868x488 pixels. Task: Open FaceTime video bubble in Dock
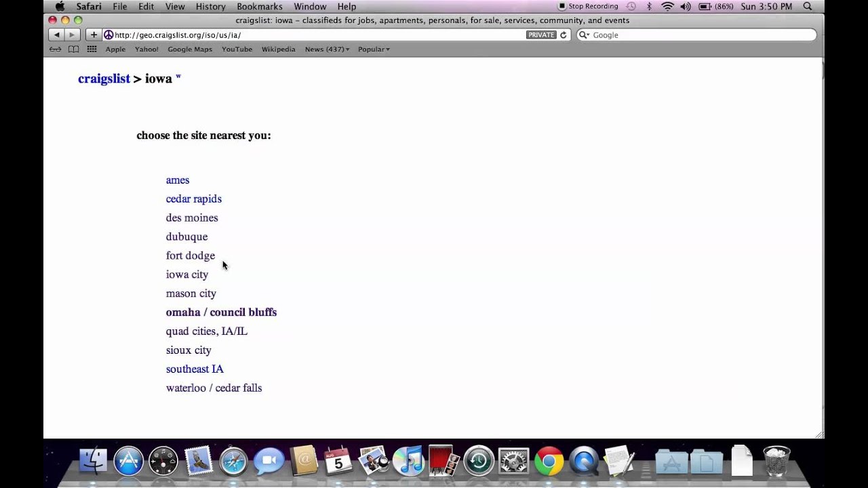click(x=269, y=461)
